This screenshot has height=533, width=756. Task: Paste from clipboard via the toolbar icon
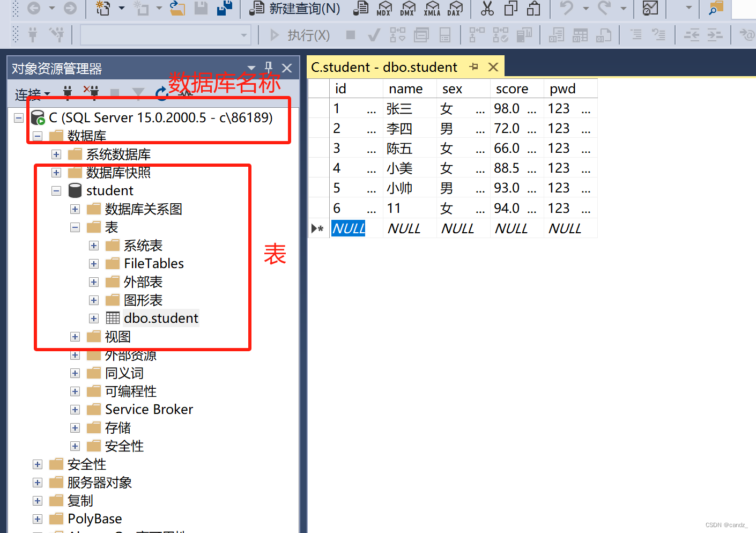[533, 9]
